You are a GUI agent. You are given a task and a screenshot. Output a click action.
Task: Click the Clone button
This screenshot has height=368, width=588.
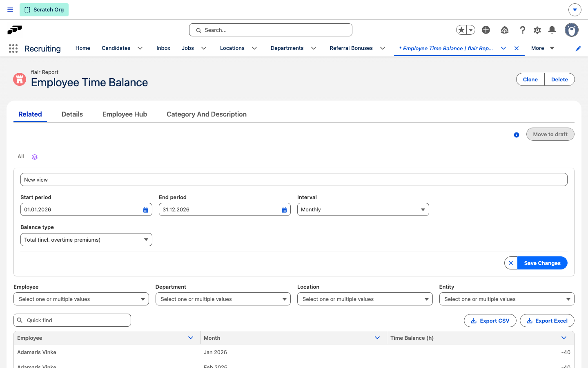tap(530, 79)
